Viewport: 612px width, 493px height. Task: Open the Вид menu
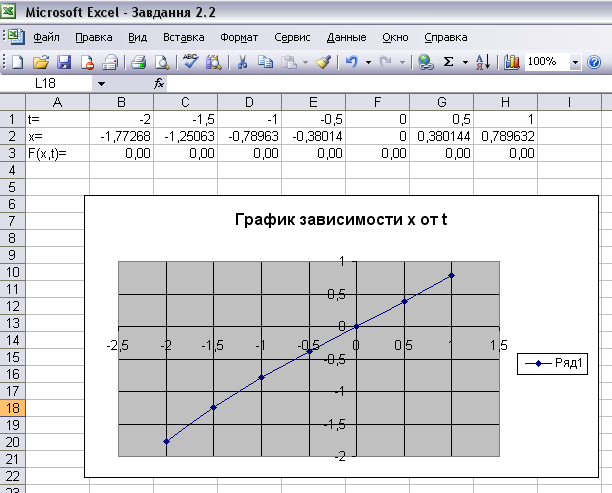[x=137, y=37]
